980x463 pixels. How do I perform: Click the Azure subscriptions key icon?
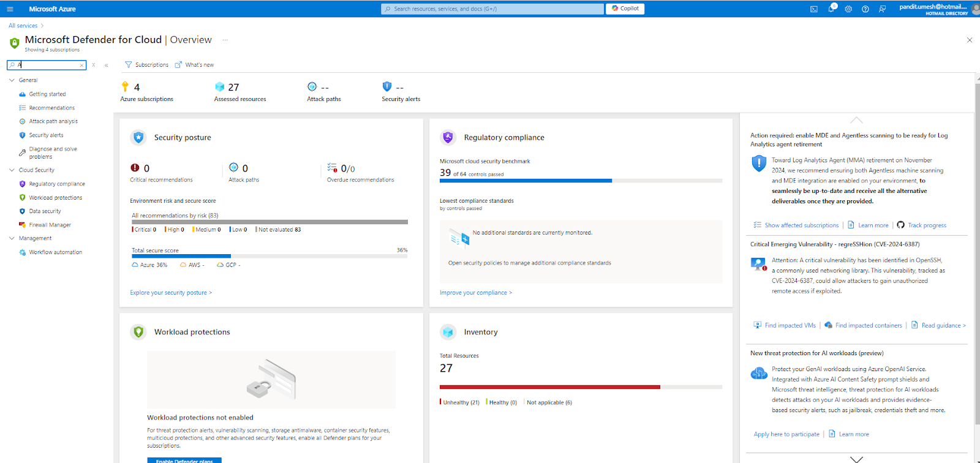[x=126, y=87]
